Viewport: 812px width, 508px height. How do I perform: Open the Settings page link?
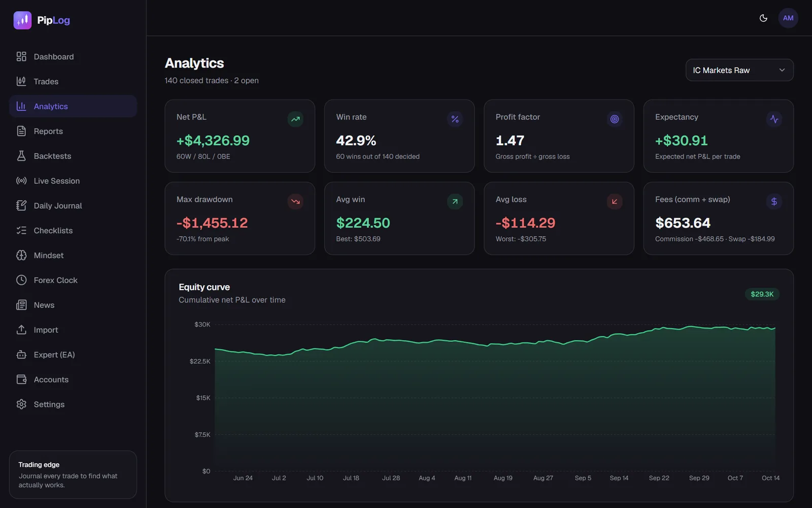point(73,404)
